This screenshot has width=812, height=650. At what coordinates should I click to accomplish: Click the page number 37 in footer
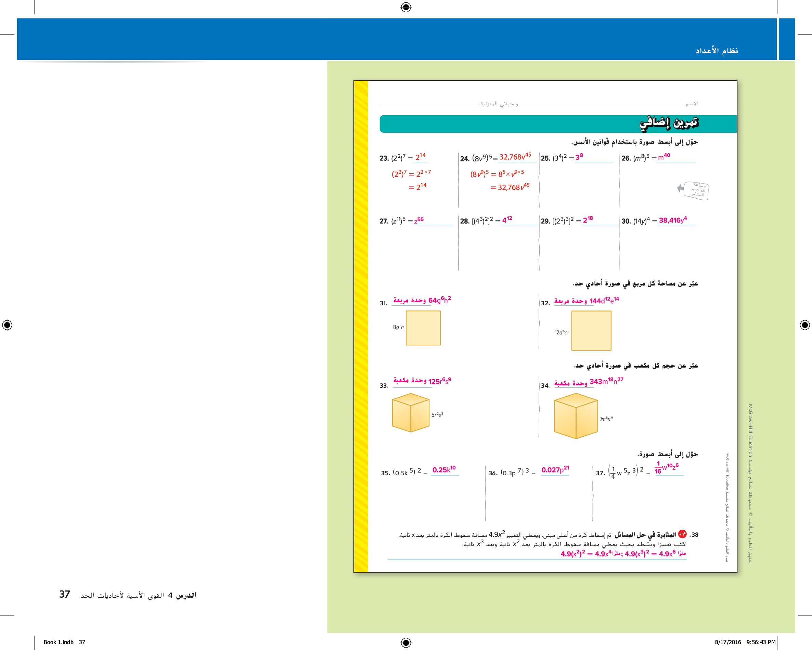[64, 594]
